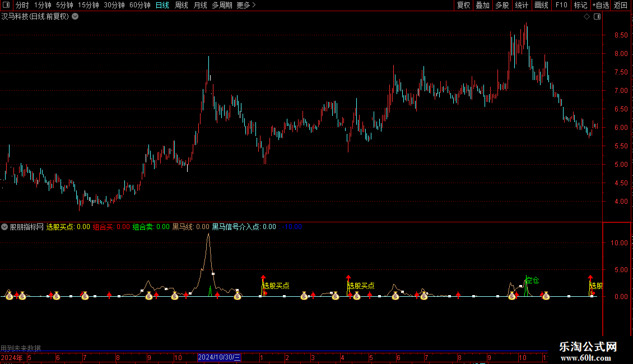Click the 4.00 price axis label
The width and height of the screenshot is (633, 364).
621,202
